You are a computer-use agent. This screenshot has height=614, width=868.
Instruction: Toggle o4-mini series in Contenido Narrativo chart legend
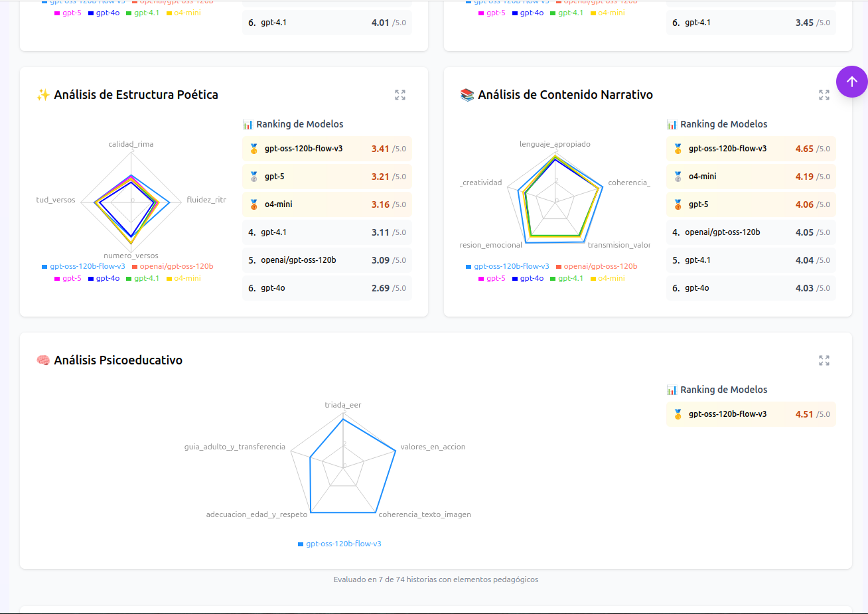(x=607, y=278)
